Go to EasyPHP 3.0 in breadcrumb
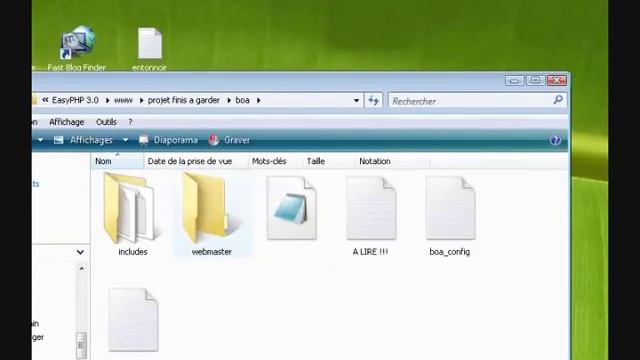640x360 pixels. [75, 100]
